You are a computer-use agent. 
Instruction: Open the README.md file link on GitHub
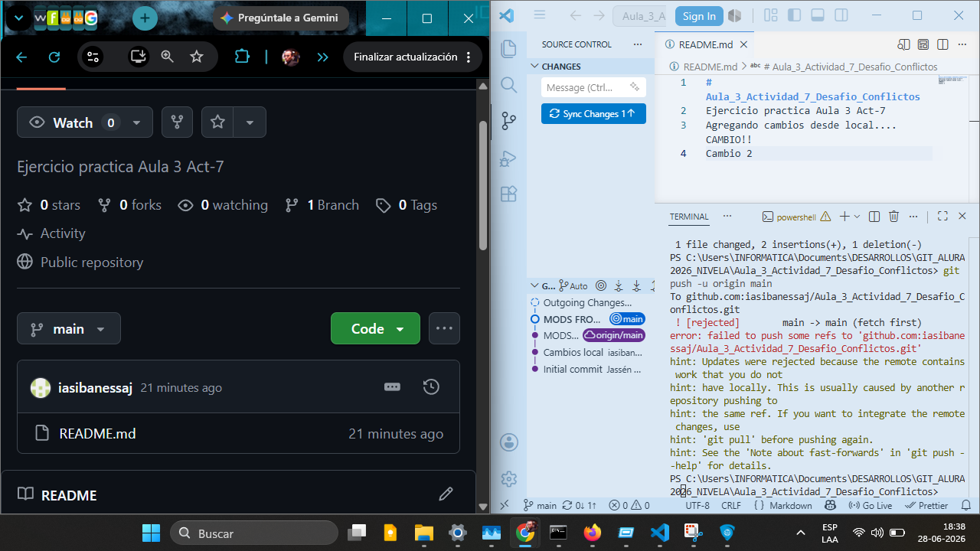[97, 434]
